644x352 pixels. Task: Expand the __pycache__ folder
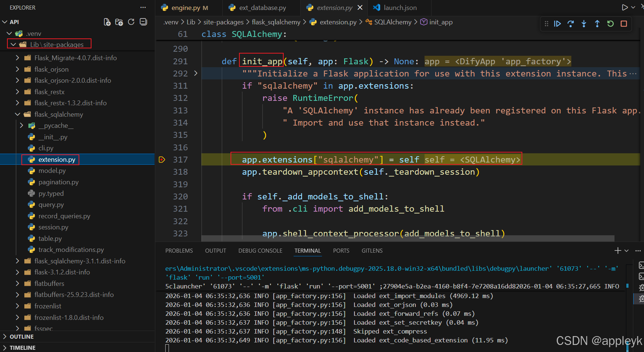(x=21, y=126)
